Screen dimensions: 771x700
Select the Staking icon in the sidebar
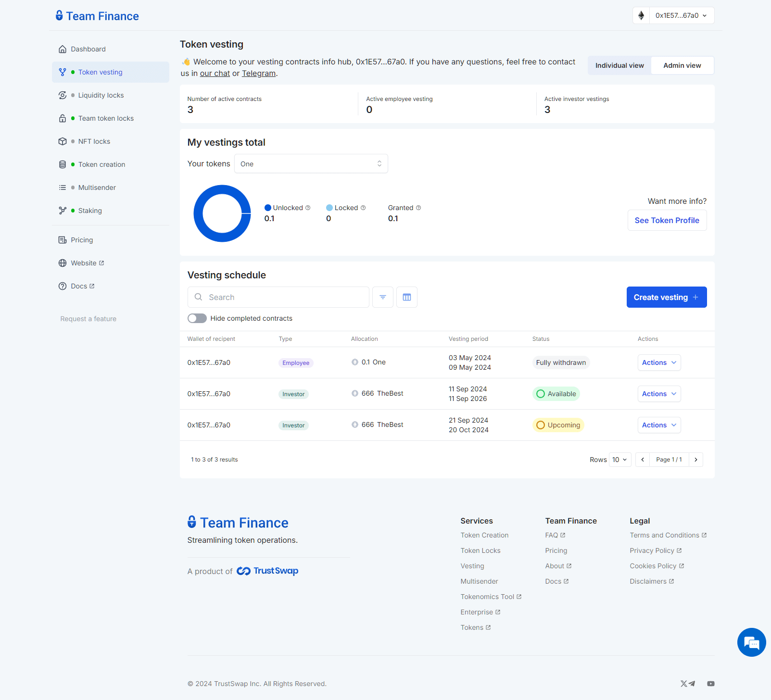pos(63,210)
